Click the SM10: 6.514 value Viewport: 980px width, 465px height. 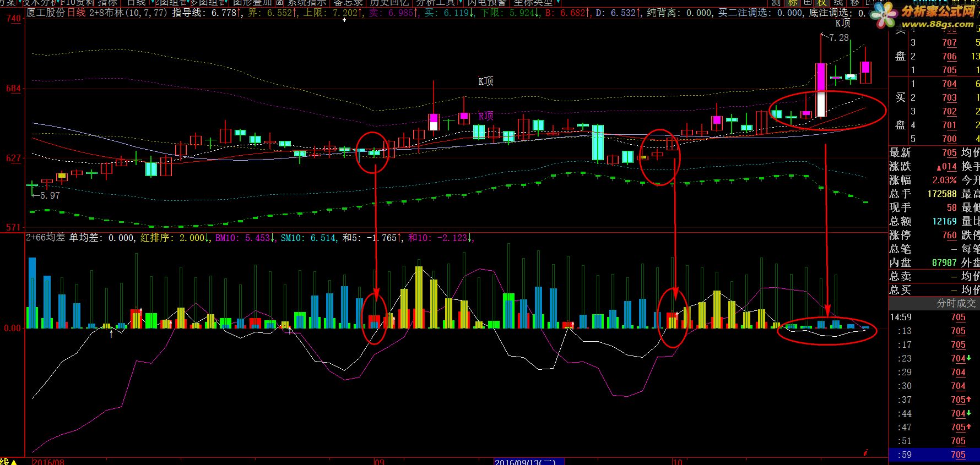click(308, 238)
